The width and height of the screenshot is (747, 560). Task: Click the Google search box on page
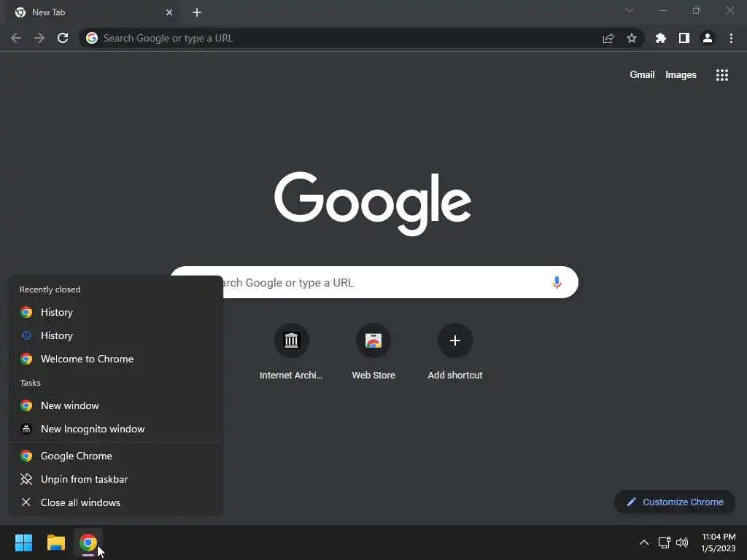click(374, 282)
